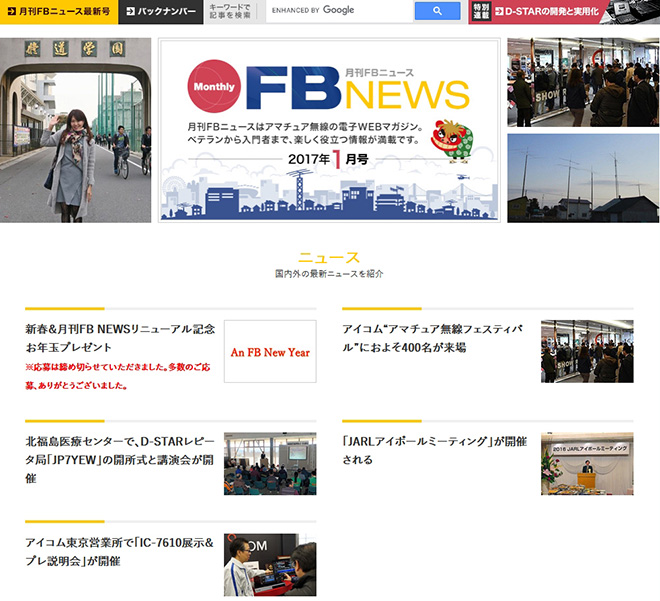Open 北福島医療センター D-STARレピータ局 article
The width and height of the screenshot is (660, 601).
click(x=120, y=460)
